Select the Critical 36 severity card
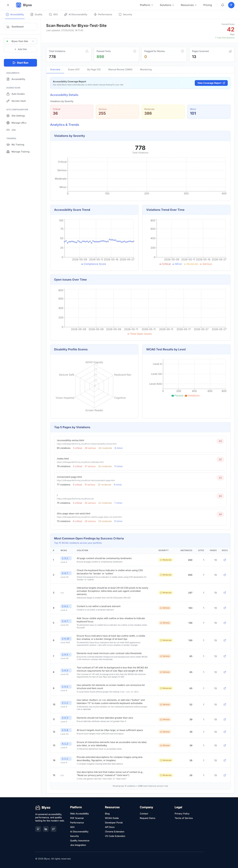 (72, 111)
